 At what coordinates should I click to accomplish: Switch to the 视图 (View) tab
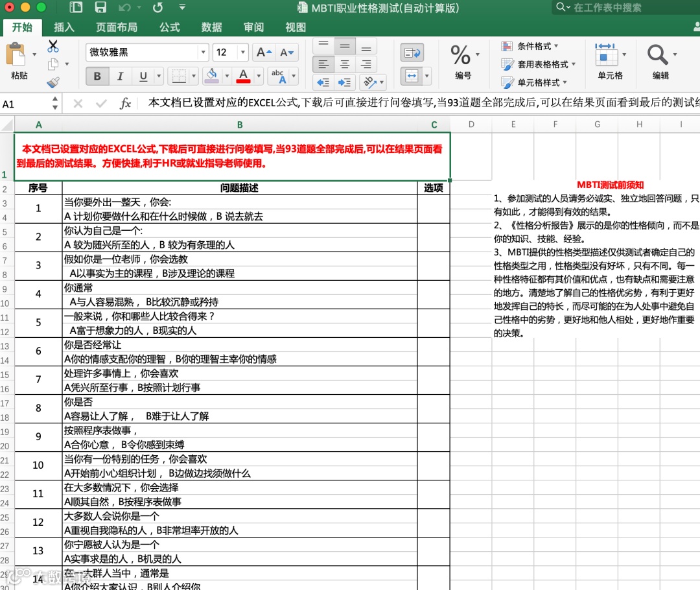[x=295, y=27]
